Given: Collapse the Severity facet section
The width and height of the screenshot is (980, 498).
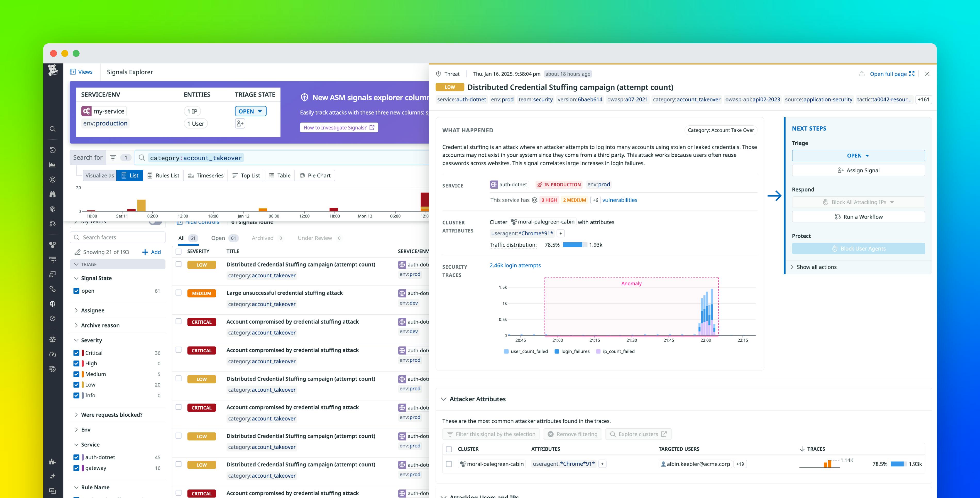Looking at the screenshot, I should 91,340.
